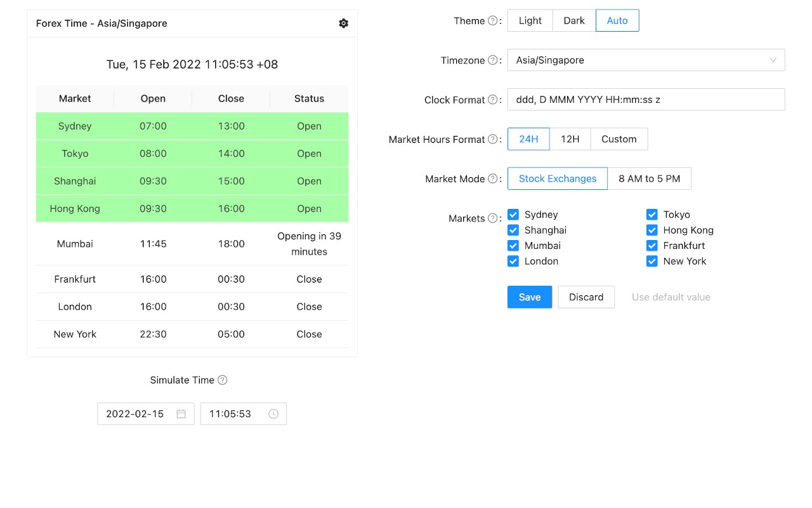The height and width of the screenshot is (508, 812).
Task: Choose 24H market hours format
Action: point(528,139)
